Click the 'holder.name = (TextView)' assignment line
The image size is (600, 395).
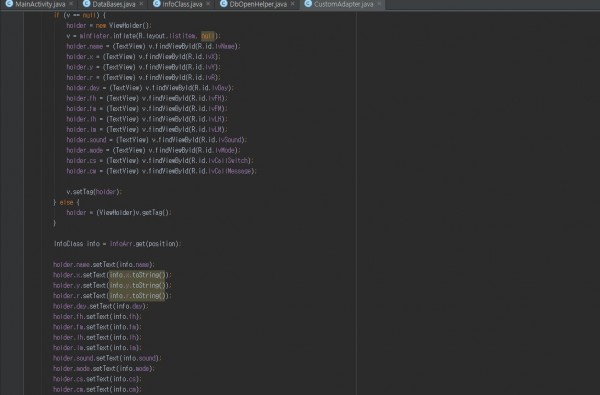[153, 46]
